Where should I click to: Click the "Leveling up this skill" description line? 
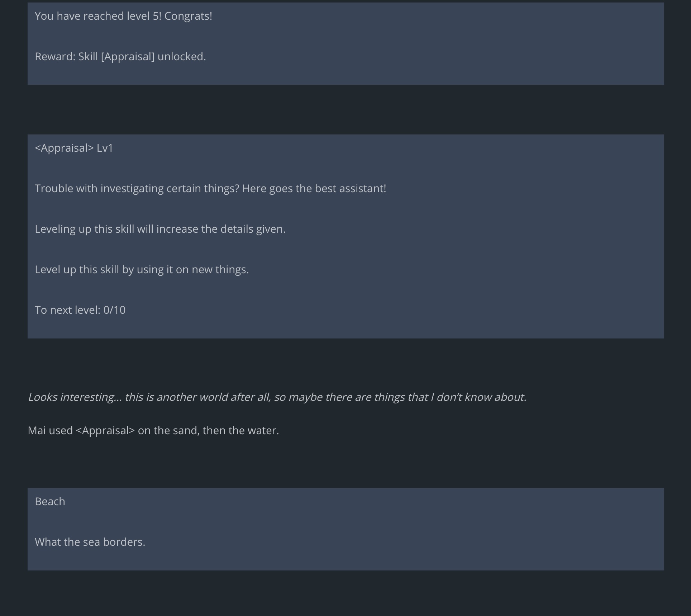[x=85, y=229]
